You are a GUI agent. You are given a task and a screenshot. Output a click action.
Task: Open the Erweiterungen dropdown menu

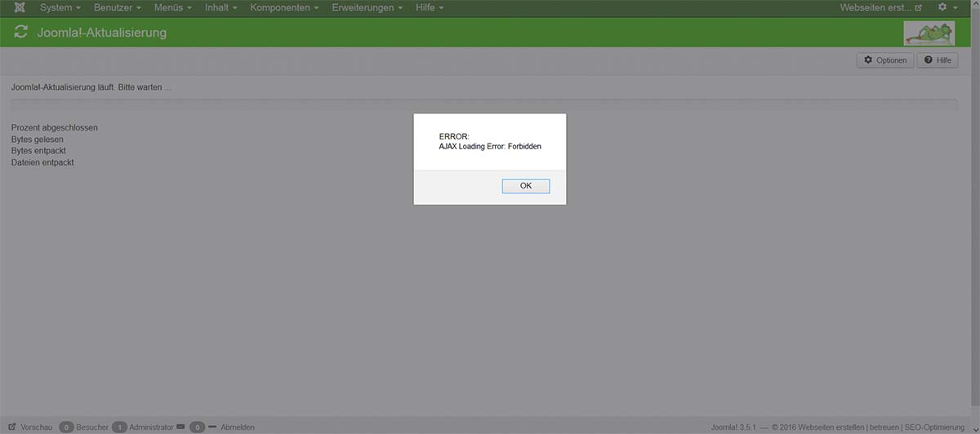[367, 7]
